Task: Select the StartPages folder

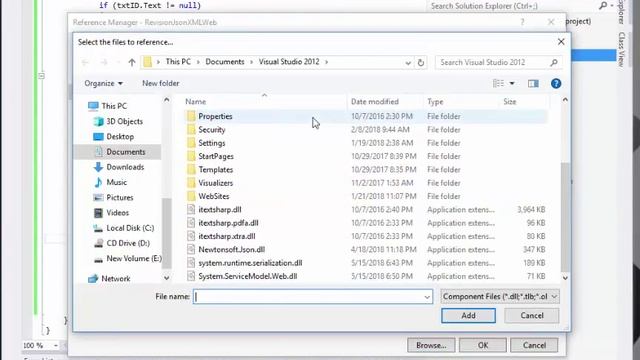Action: tap(216, 156)
